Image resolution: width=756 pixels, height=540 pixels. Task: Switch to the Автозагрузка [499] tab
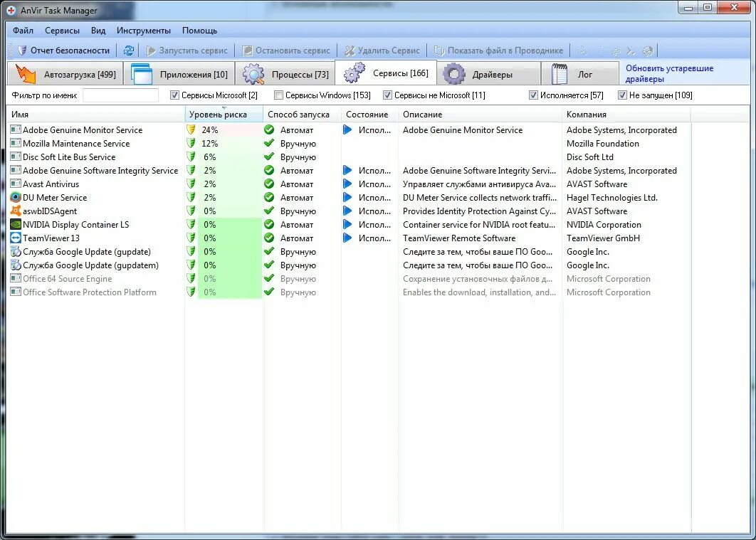(65, 74)
